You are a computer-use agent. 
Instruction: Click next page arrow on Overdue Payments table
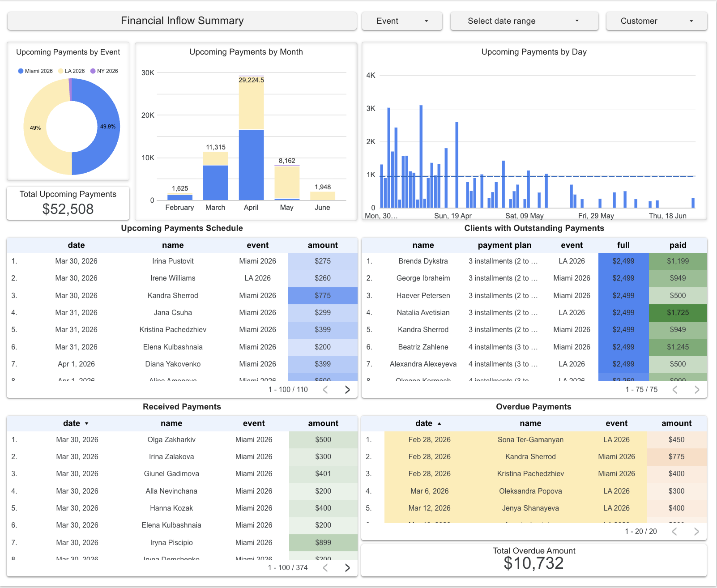[697, 532]
